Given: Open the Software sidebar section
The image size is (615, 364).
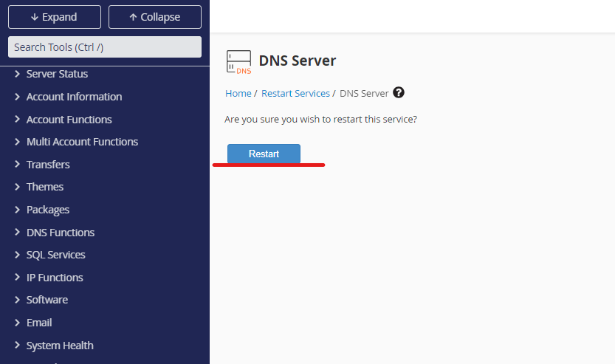Looking at the screenshot, I should 47,300.
